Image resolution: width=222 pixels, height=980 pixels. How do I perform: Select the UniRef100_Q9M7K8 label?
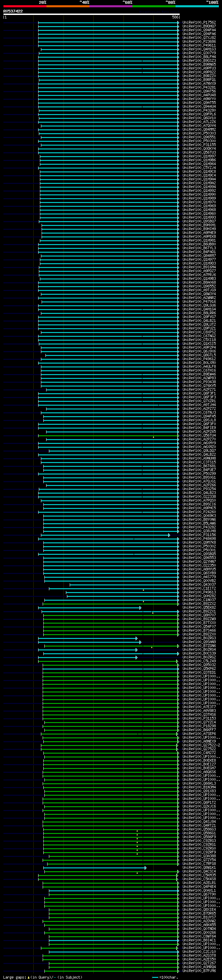click(199, 543)
